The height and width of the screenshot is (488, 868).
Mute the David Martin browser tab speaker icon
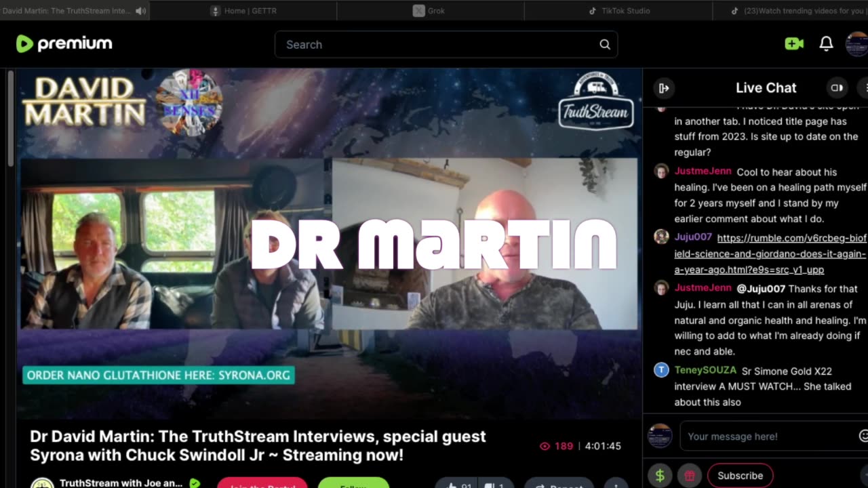140,11
